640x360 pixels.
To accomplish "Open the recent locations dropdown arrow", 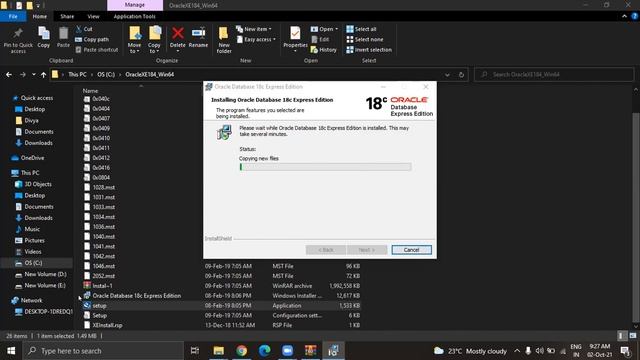I will [33, 75].
